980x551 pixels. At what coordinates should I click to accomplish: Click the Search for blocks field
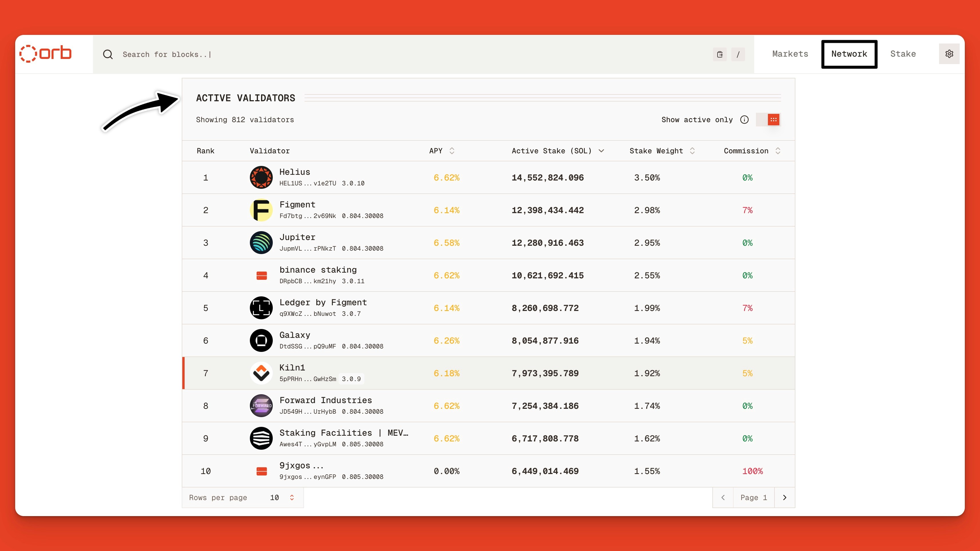[x=380, y=54]
